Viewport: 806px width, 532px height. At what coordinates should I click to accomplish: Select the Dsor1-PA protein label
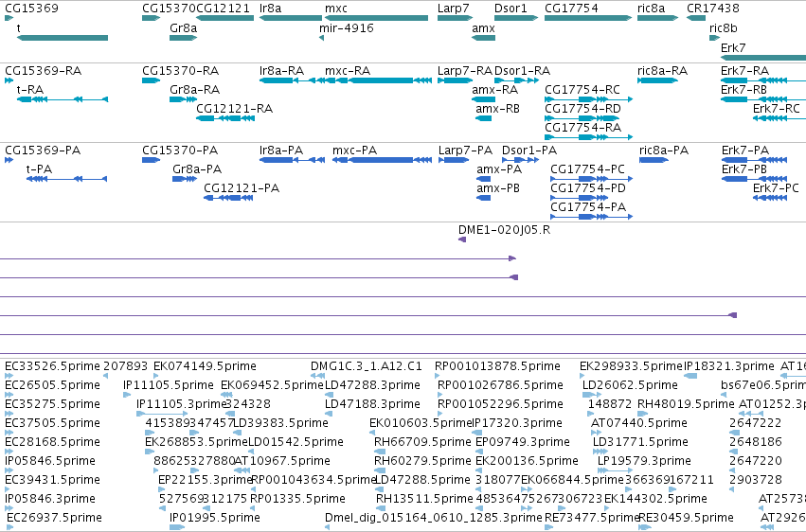[529, 150]
